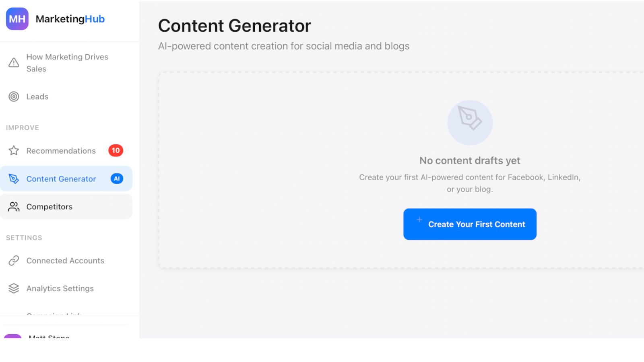Click the warning icon beside How Marketing Drives Sales
Viewport: 644px width, 362px height.
14,62
